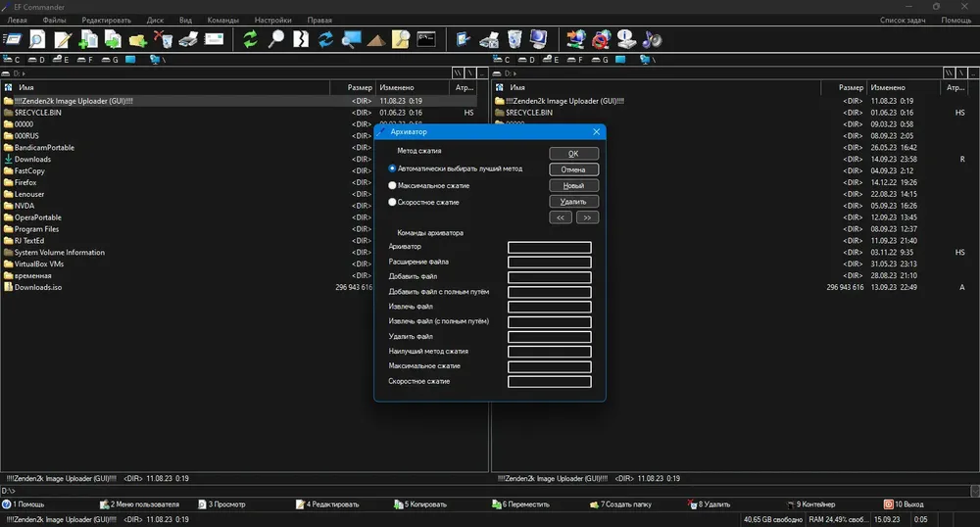Screen dimensions: 980x527
Task: Click the create new folder toolbar icon
Action: tap(138, 40)
